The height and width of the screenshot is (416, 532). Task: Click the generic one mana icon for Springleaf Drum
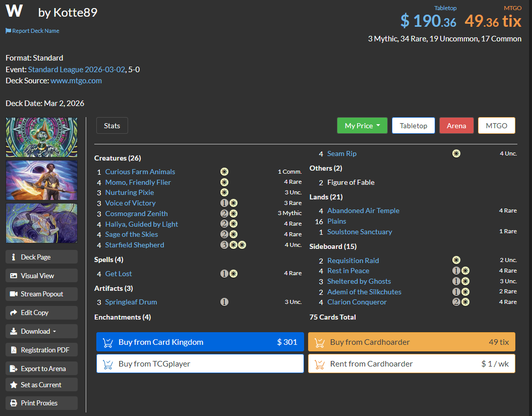pos(224,302)
